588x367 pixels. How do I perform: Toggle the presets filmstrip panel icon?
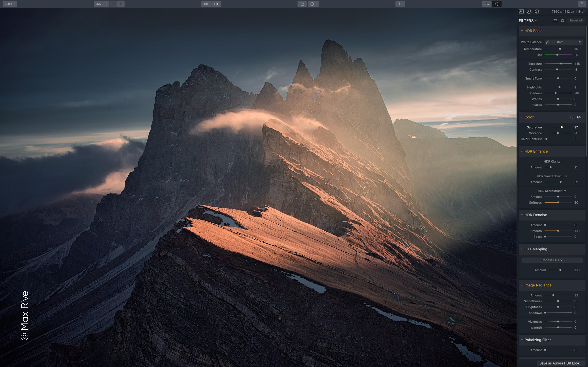(x=487, y=4)
